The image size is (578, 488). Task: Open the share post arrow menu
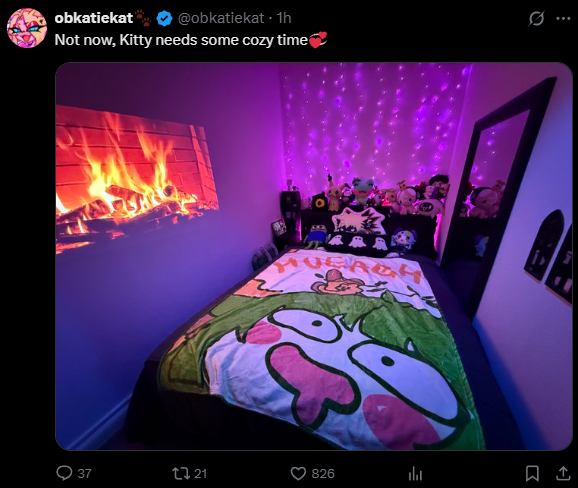[x=563, y=473]
